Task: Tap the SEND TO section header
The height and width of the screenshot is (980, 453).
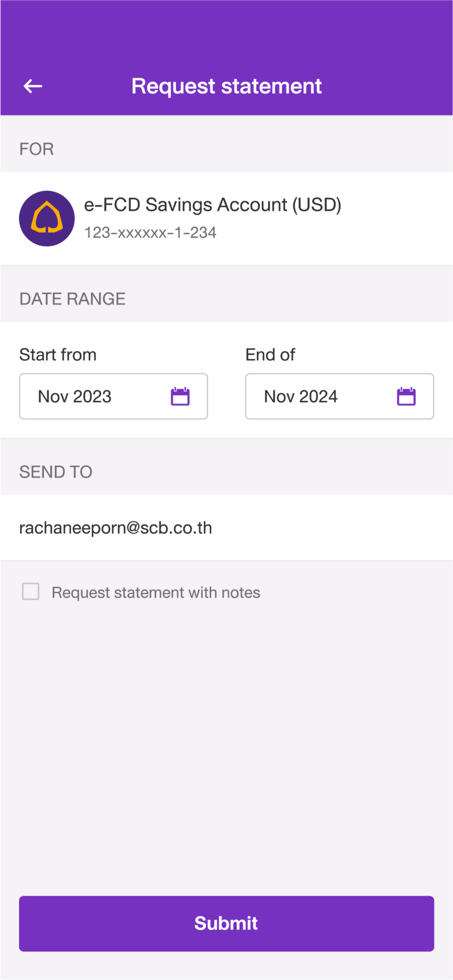Action: (x=56, y=472)
